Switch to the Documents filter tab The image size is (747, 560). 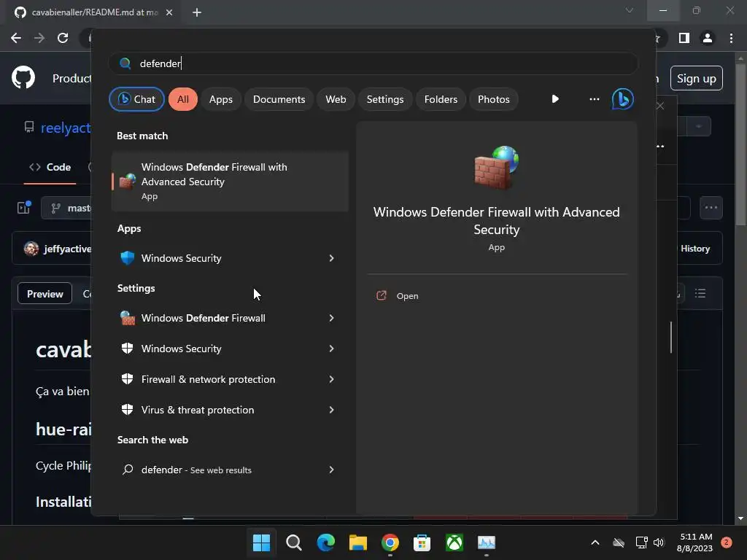279,99
